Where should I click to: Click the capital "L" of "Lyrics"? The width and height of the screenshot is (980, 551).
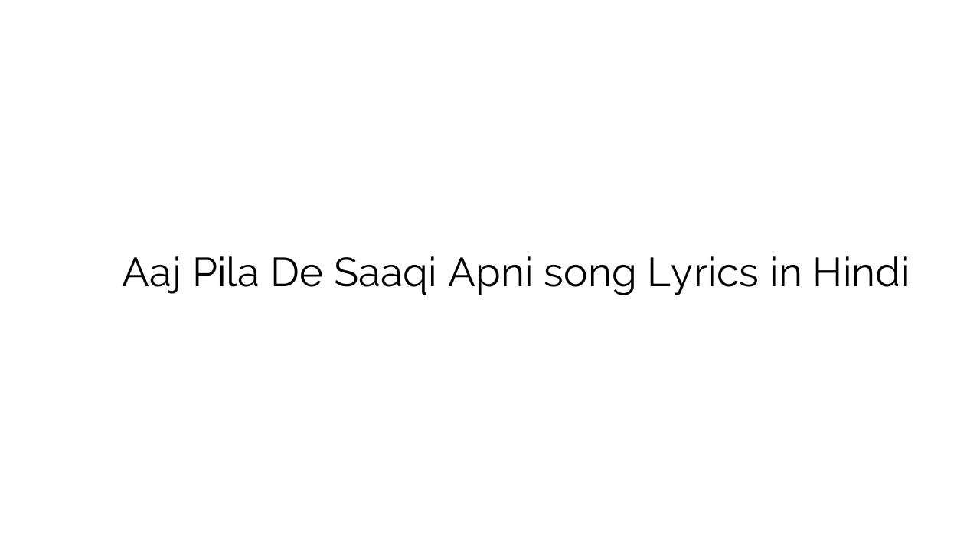coord(656,273)
